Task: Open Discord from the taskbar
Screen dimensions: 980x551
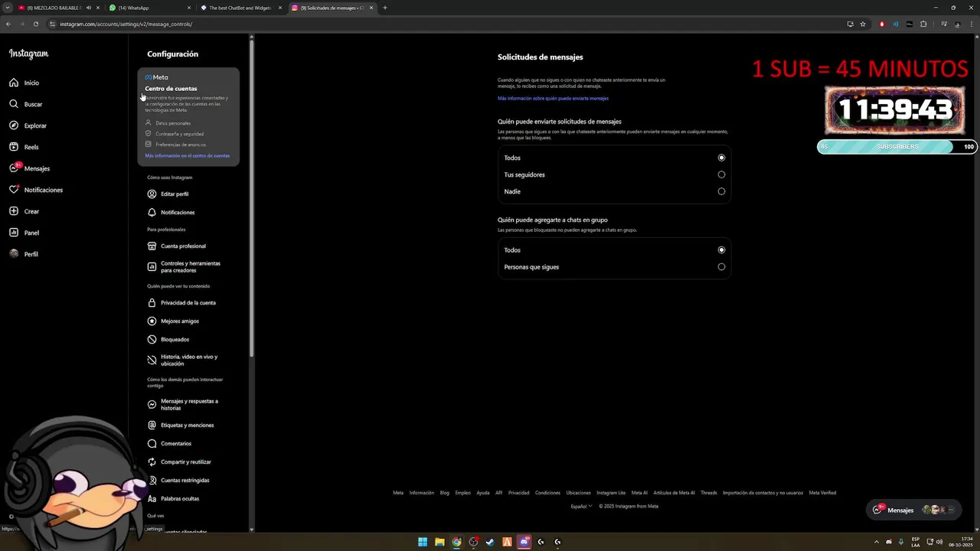Action: [x=524, y=542]
